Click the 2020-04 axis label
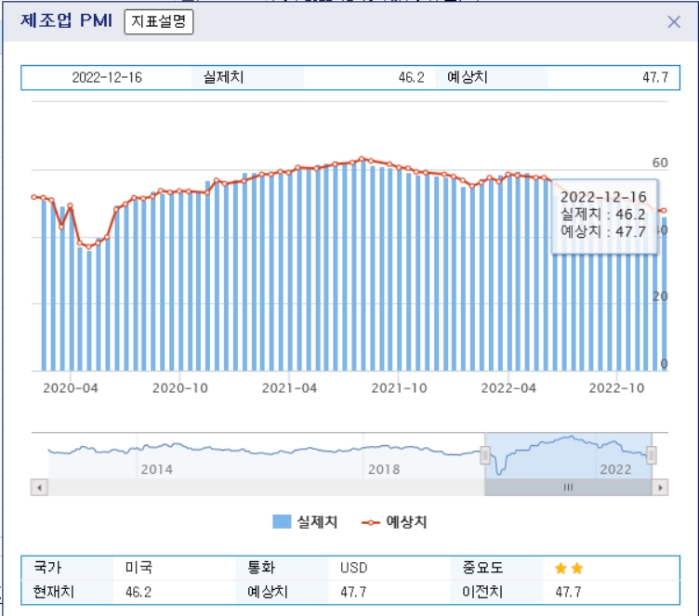The image size is (699, 616). point(71,388)
